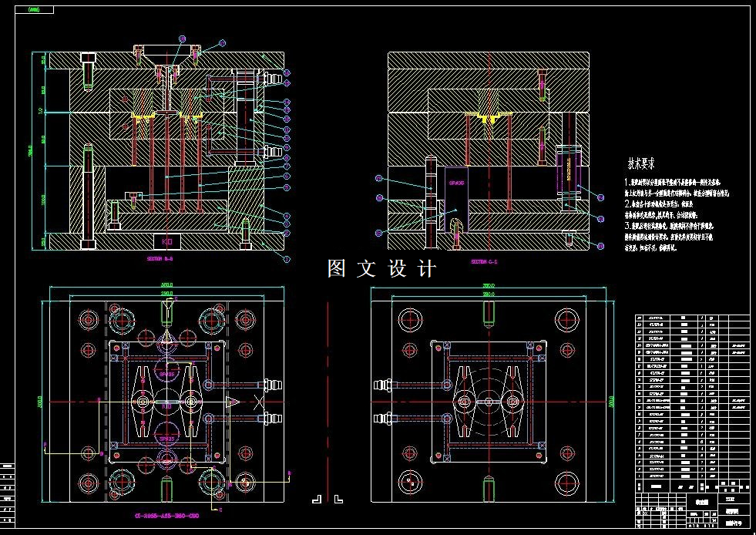Screen dimensions: 756x535
Task: Click the drawing label box at top-left corner
Action: pyautogui.click(x=35, y=10)
